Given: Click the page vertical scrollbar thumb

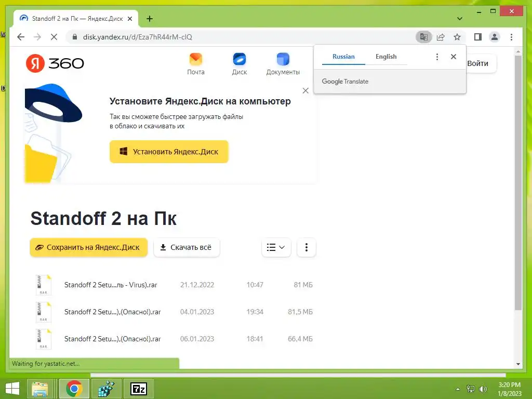Looking at the screenshot, I should pyautogui.click(x=518, y=182).
